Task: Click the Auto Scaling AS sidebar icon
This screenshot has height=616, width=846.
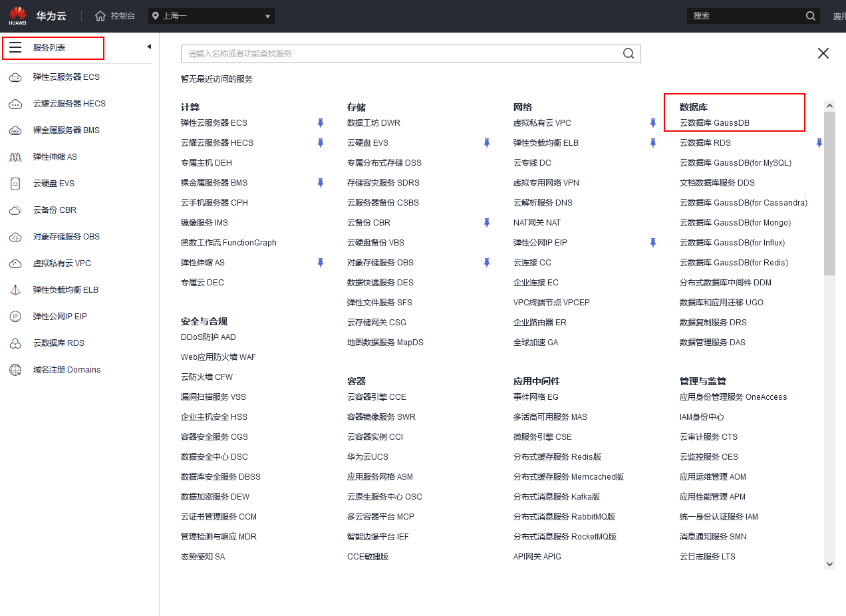Action: click(x=15, y=157)
